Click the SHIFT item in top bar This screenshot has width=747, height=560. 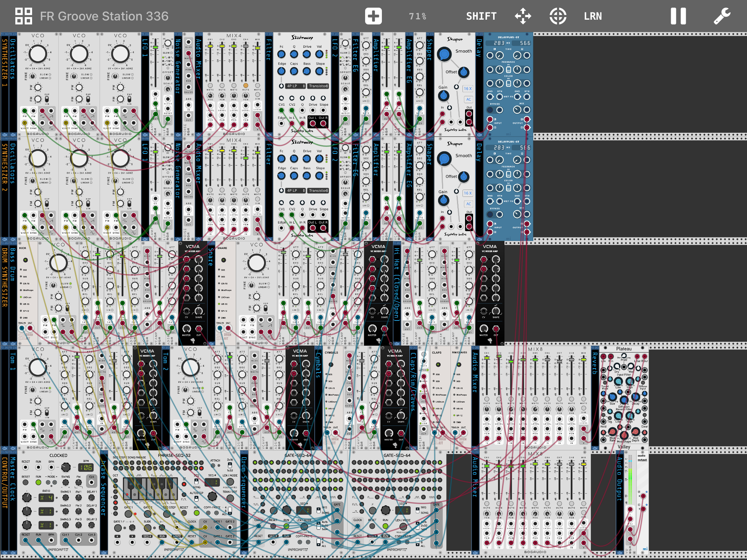[481, 16]
